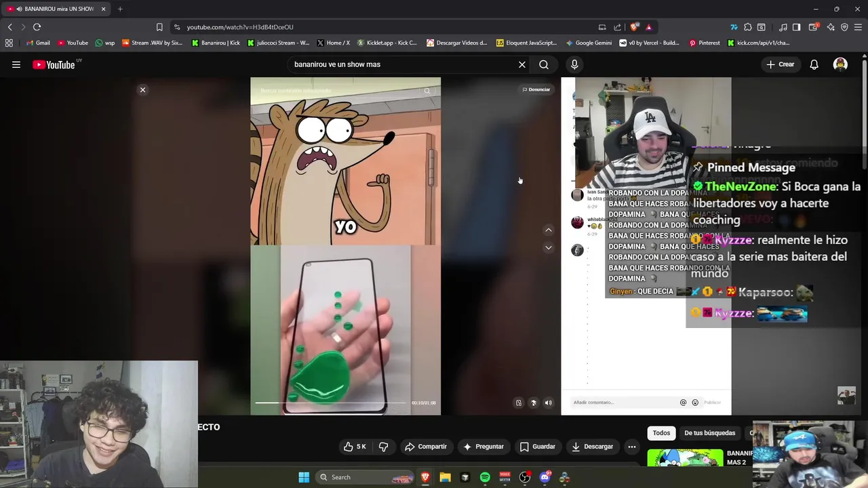
Task: Open the browser main hamburger menu
Action: (858, 27)
